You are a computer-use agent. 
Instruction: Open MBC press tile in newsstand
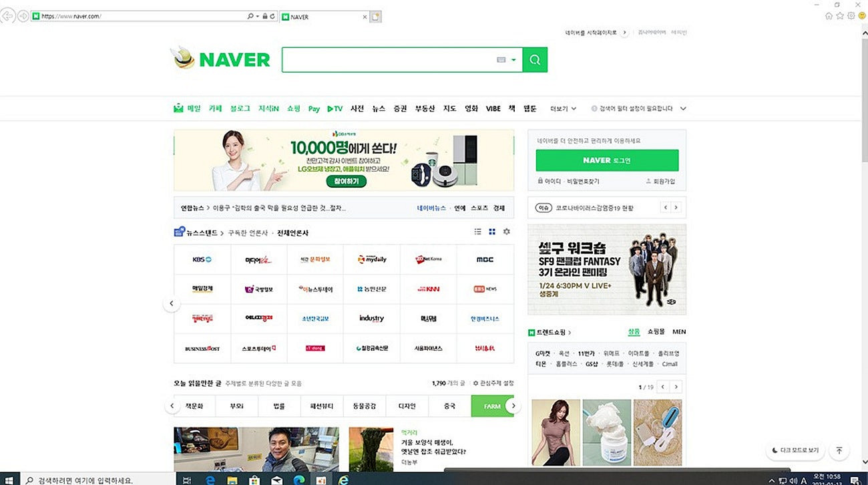[485, 259]
